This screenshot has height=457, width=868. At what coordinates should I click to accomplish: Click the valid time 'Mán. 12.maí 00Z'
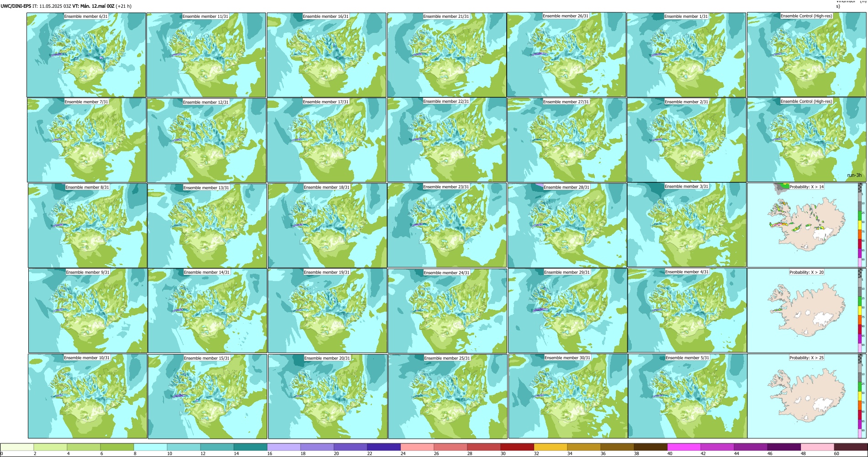97,6
